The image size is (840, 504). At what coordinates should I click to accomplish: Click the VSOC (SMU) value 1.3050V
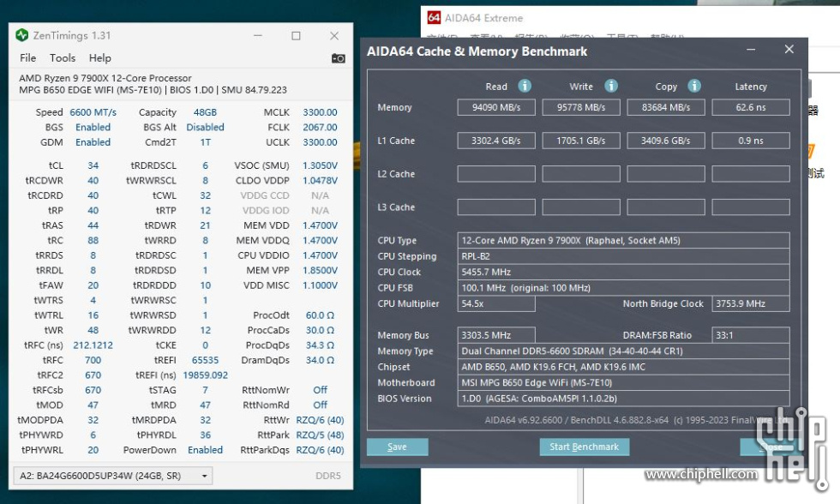(320, 165)
